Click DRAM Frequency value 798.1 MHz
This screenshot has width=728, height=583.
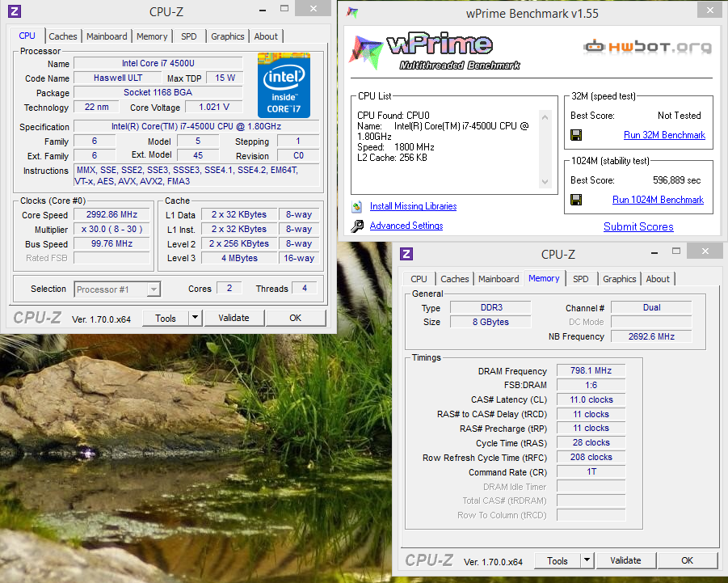tap(591, 370)
